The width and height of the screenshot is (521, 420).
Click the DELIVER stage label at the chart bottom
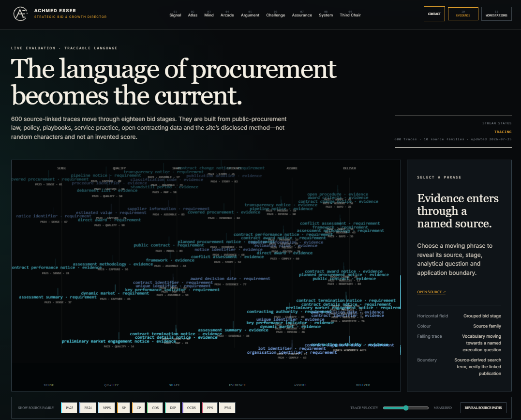click(363, 385)
